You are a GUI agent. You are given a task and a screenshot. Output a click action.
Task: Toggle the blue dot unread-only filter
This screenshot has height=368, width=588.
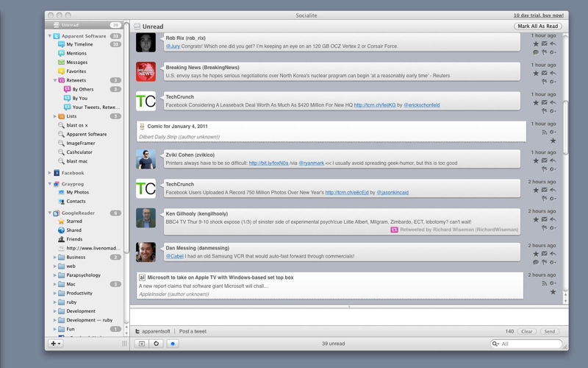pos(173,344)
